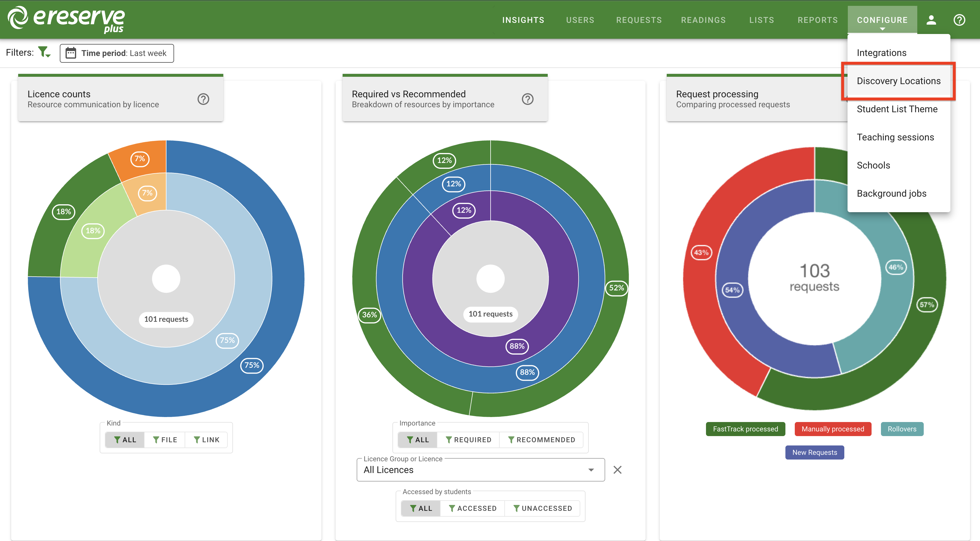Click the user account profile icon

(x=931, y=20)
